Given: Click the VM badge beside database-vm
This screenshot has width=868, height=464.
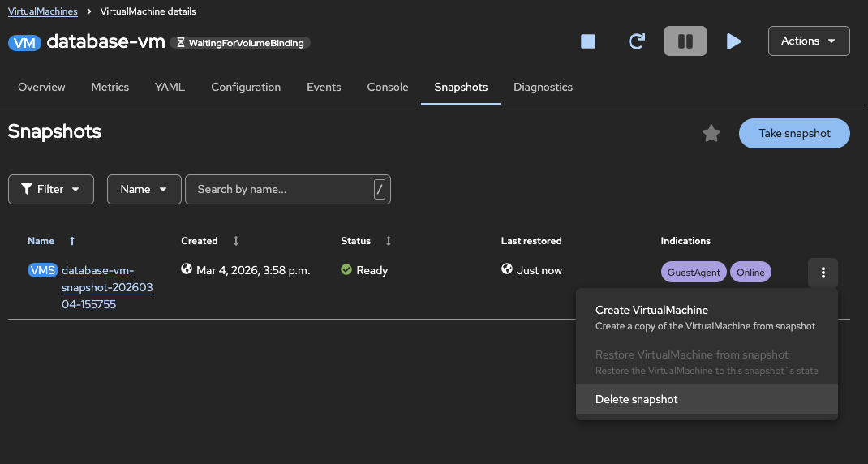Looking at the screenshot, I should 24,43.
